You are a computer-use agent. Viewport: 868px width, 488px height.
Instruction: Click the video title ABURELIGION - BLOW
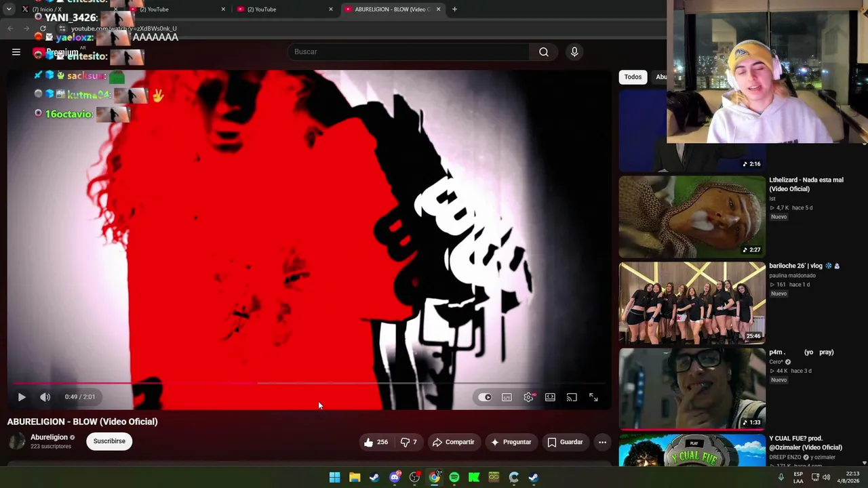pos(82,422)
